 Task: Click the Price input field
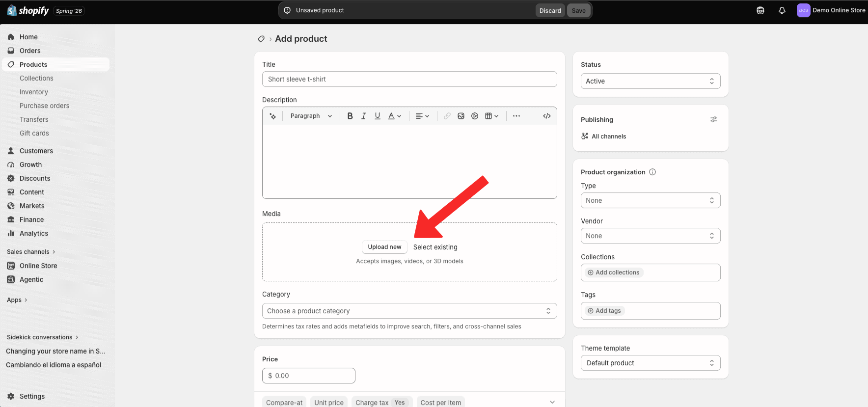point(309,376)
